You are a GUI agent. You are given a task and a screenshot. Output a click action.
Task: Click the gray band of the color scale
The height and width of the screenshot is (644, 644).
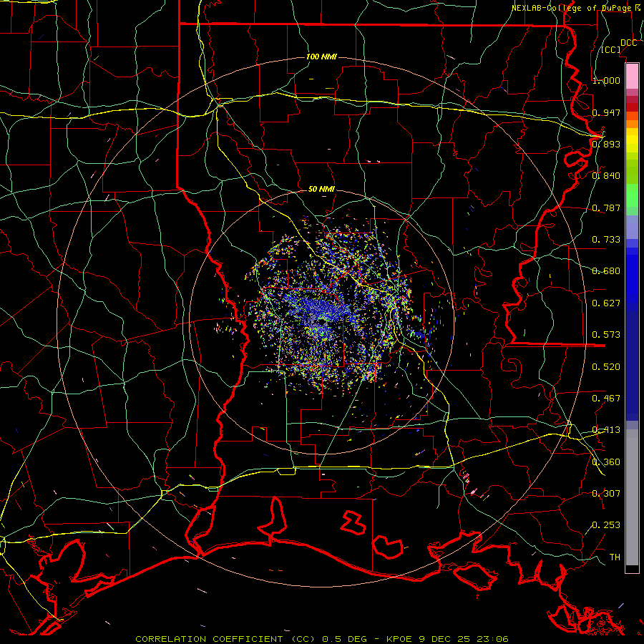coord(632,497)
